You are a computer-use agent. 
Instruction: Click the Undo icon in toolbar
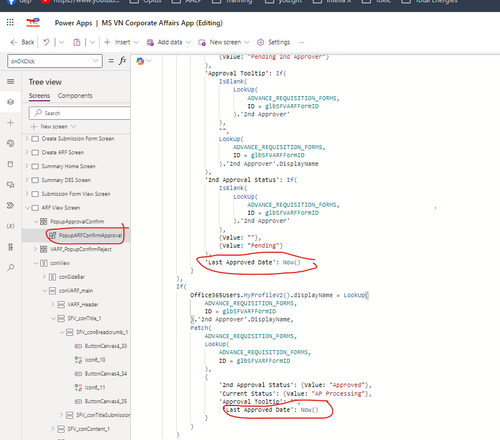(46, 42)
